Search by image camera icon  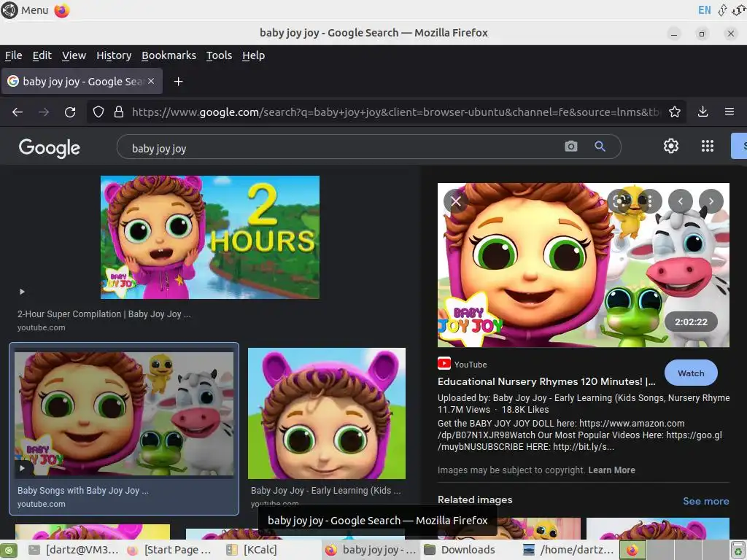[x=570, y=146]
